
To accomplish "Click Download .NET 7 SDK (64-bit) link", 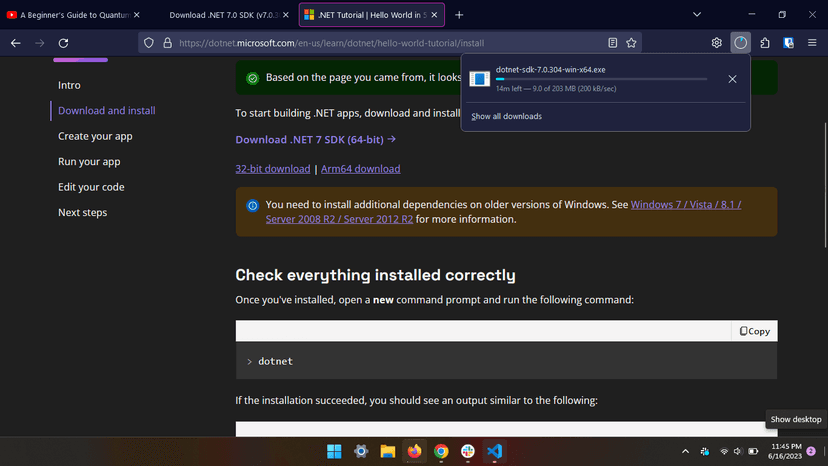I will (x=315, y=140).
